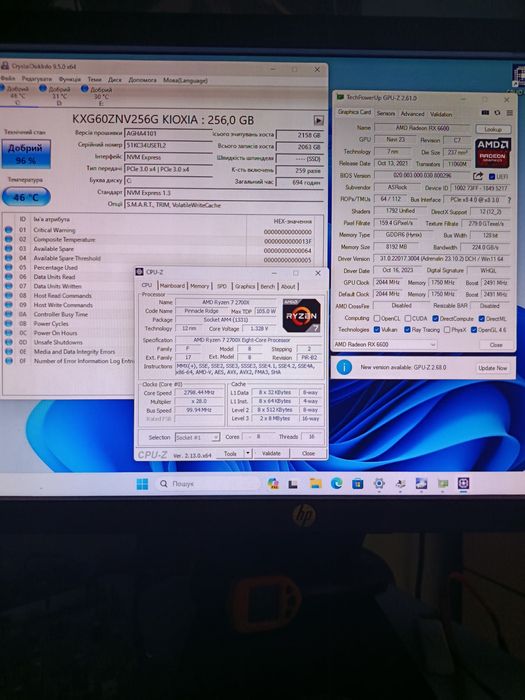The image size is (525, 700).
Task: Click the Validate button in CPU-Z
Action: click(271, 453)
